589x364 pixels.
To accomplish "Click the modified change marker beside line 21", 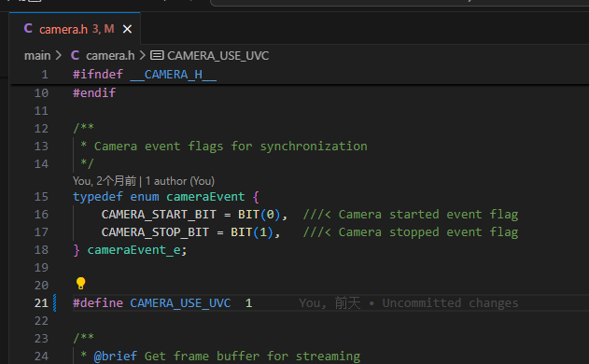I will click(55, 302).
